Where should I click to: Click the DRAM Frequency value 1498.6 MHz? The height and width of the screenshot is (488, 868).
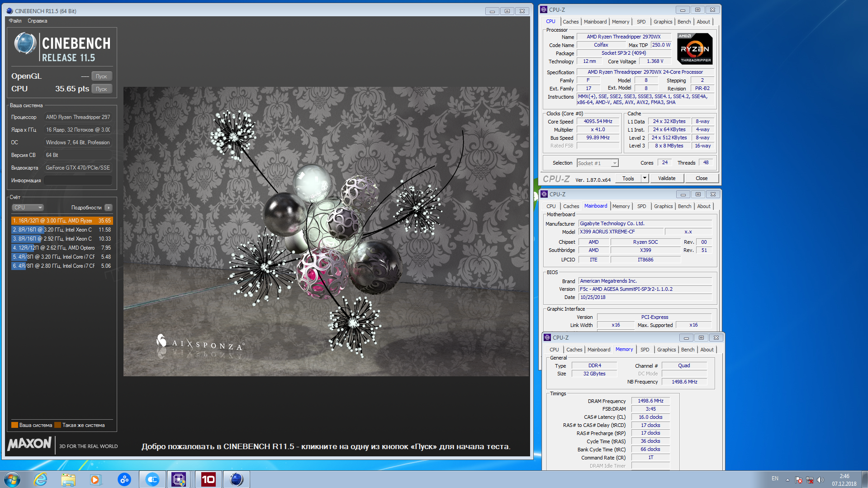650,401
